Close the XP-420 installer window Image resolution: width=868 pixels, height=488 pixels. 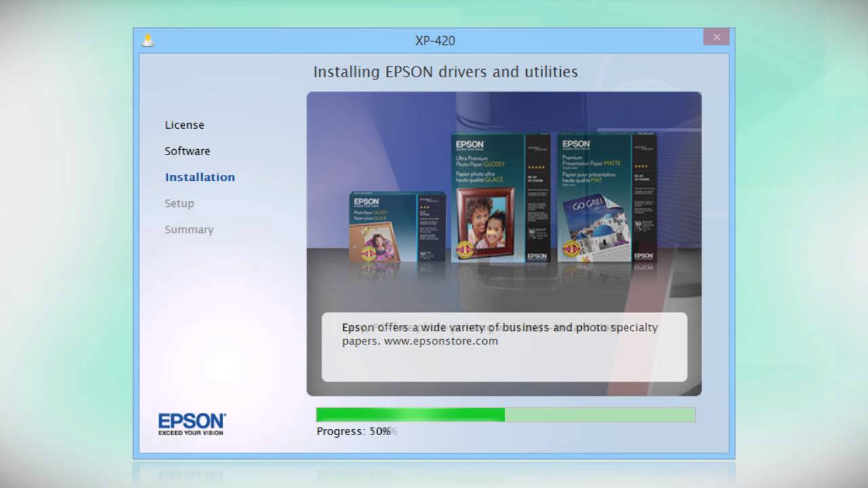(716, 37)
